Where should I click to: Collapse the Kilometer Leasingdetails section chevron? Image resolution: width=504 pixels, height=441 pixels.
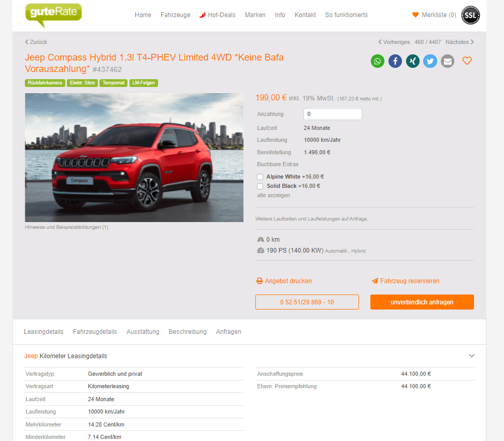click(471, 356)
